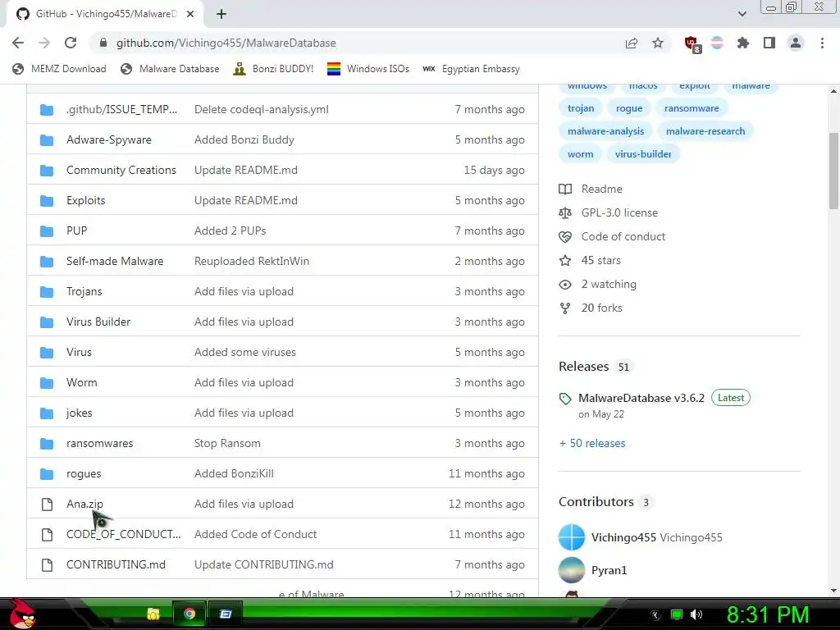Viewport: 840px width, 630px height.
Task: Open the Angry Birds start button
Action: (22, 614)
